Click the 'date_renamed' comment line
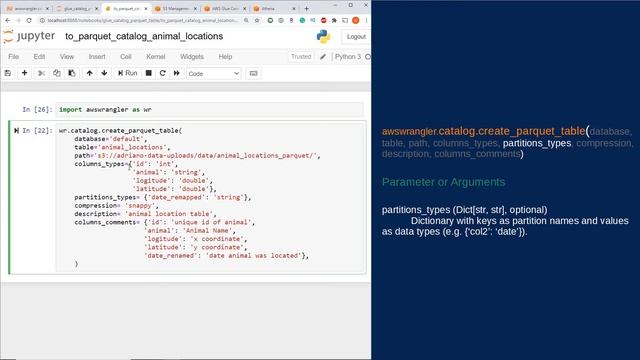This screenshot has height=360, width=640. pyautogui.click(x=226, y=256)
